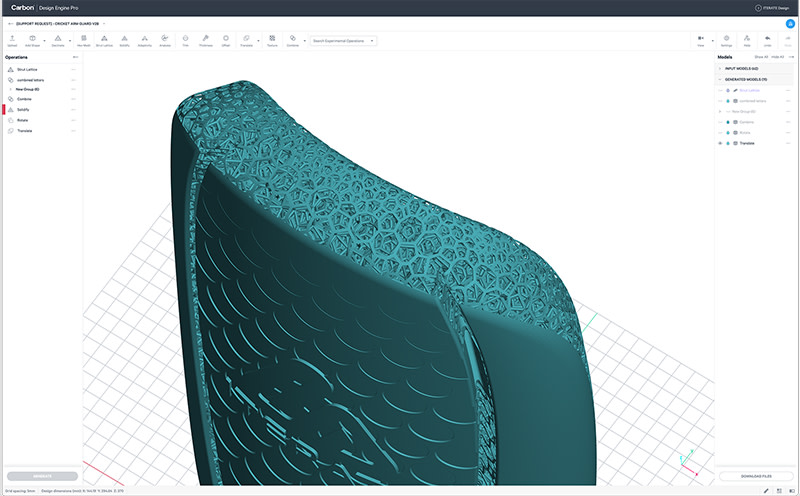Click the Strut Lattice model color dot
The height and width of the screenshot is (496, 800).
tap(728, 90)
